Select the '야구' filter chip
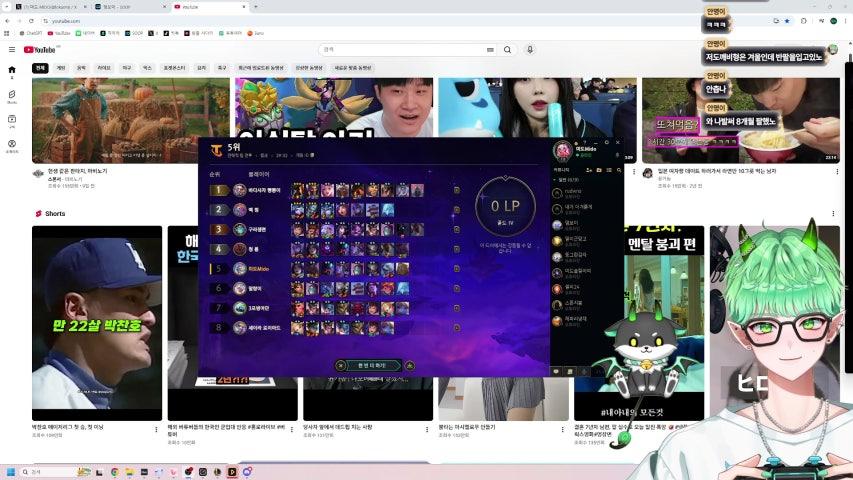 pos(127,68)
